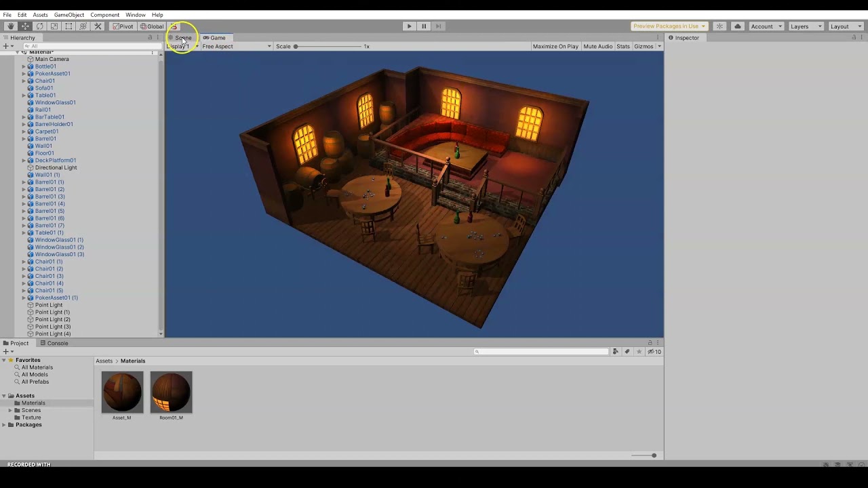
Task: Collapse the Favorites group
Action: (x=4, y=360)
